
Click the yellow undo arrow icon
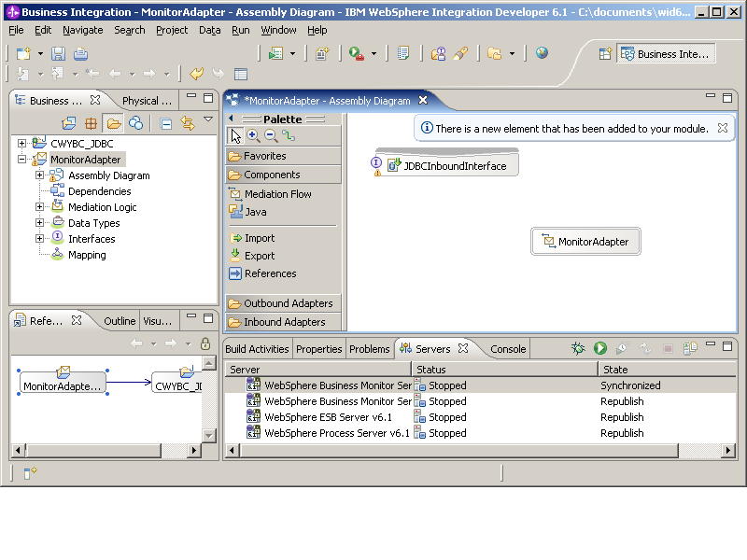[196, 74]
